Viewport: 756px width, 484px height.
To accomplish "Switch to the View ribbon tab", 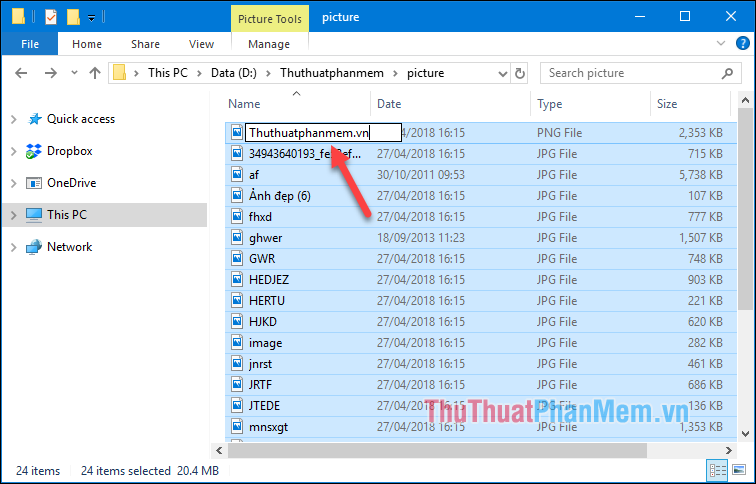I will pos(201,44).
